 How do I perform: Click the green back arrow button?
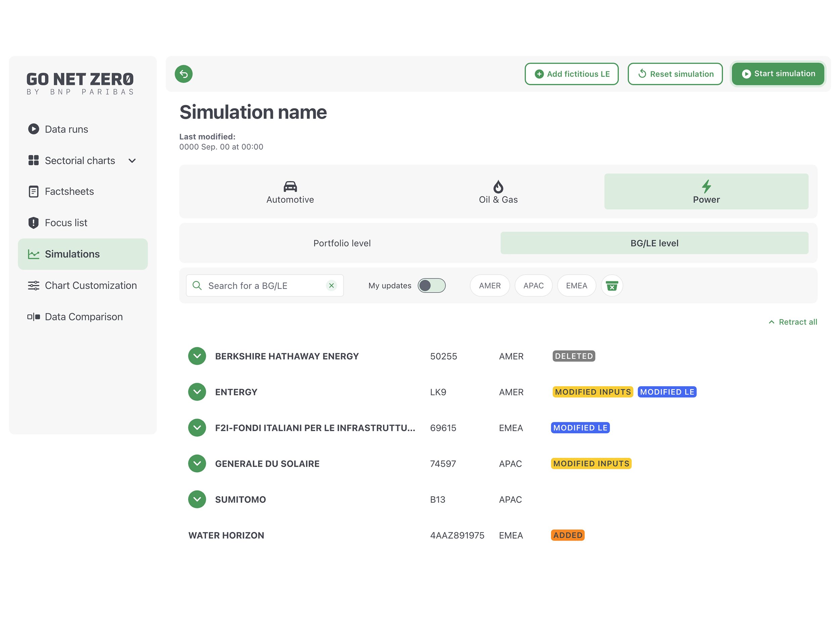(183, 74)
